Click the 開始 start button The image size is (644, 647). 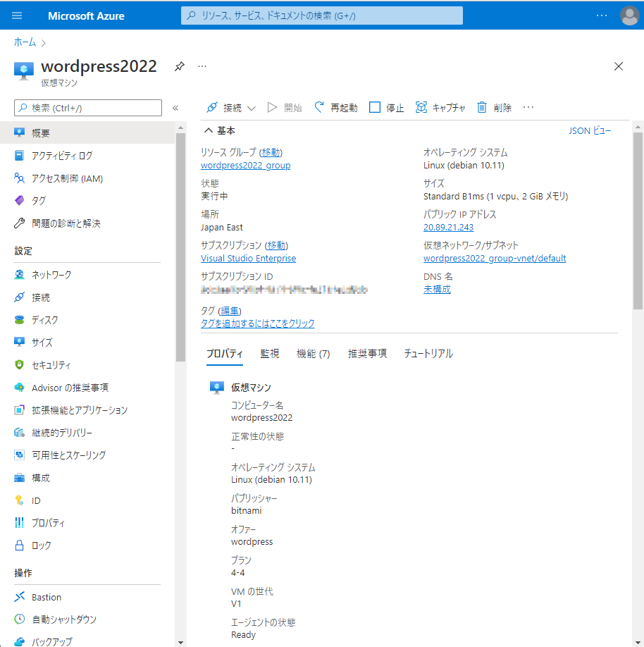tap(285, 108)
